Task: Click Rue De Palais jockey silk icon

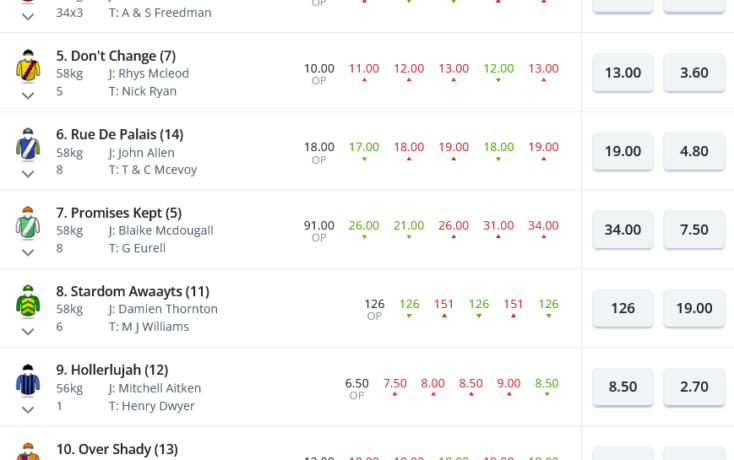Action: (28, 144)
